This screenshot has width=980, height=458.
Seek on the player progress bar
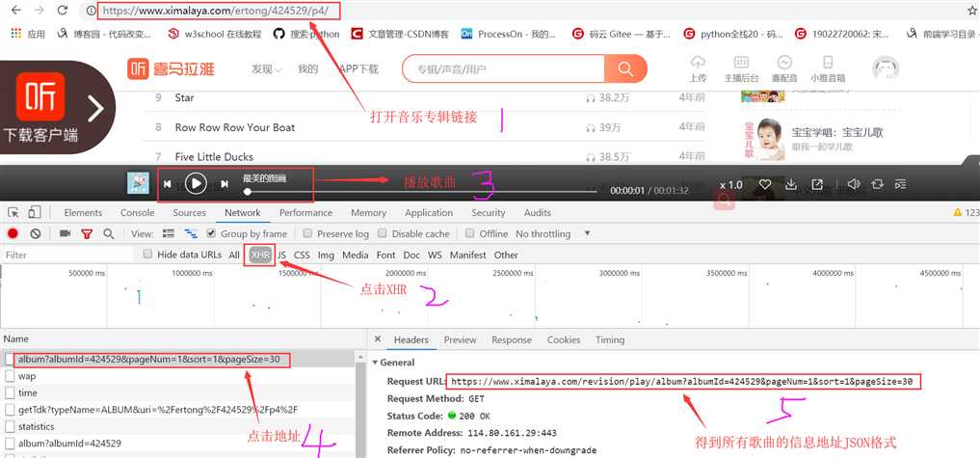click(422, 192)
